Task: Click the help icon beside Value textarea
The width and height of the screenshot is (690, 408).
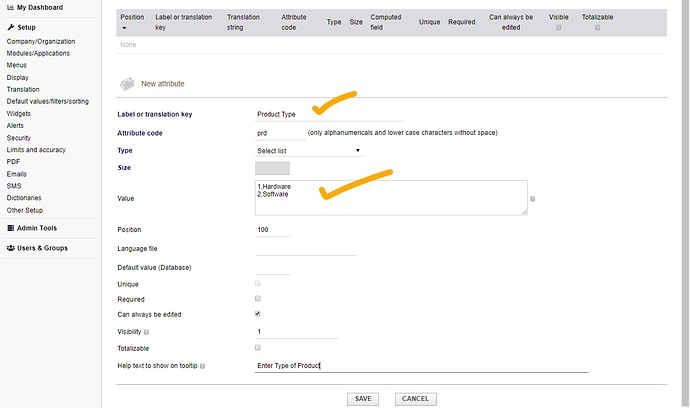Action: [533, 199]
